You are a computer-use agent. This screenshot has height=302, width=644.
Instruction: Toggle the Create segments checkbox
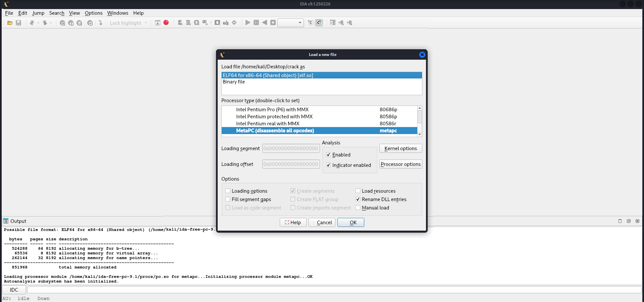click(293, 191)
